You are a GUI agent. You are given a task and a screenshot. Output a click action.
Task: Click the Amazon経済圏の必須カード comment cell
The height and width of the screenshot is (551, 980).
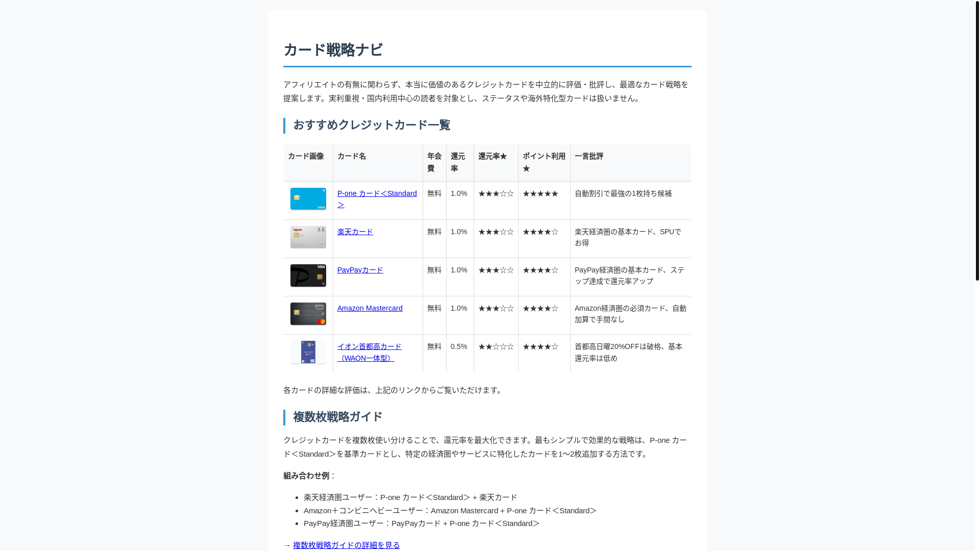coord(630,315)
